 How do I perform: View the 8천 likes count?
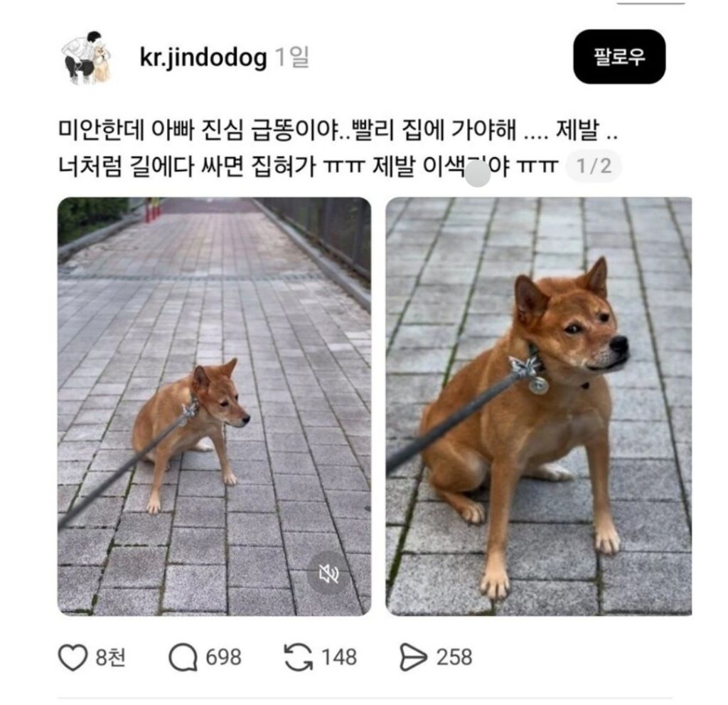110,657
